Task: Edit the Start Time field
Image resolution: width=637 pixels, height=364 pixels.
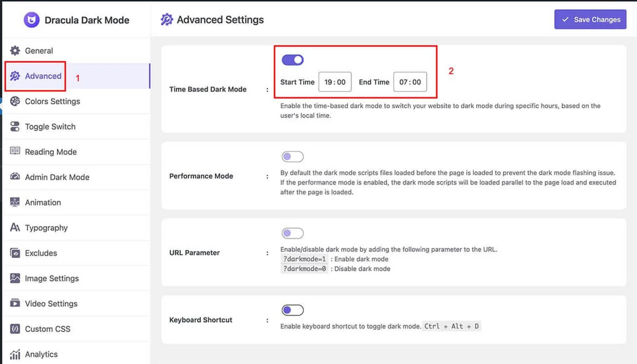Action: (335, 82)
